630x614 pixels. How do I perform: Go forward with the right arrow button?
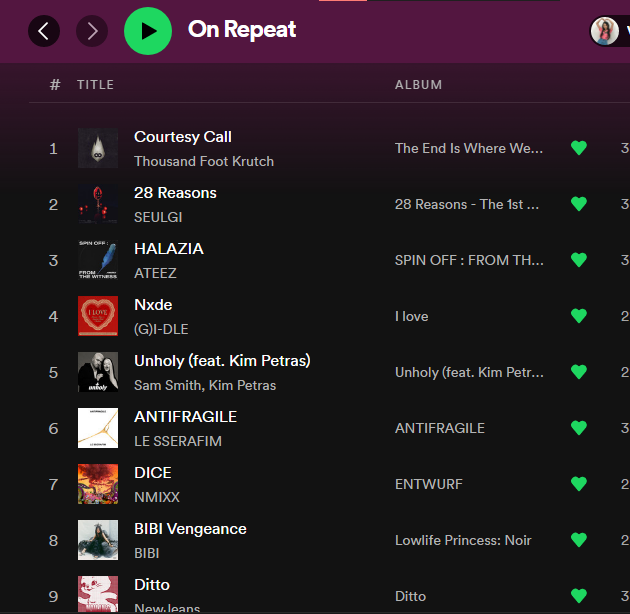coord(92,31)
